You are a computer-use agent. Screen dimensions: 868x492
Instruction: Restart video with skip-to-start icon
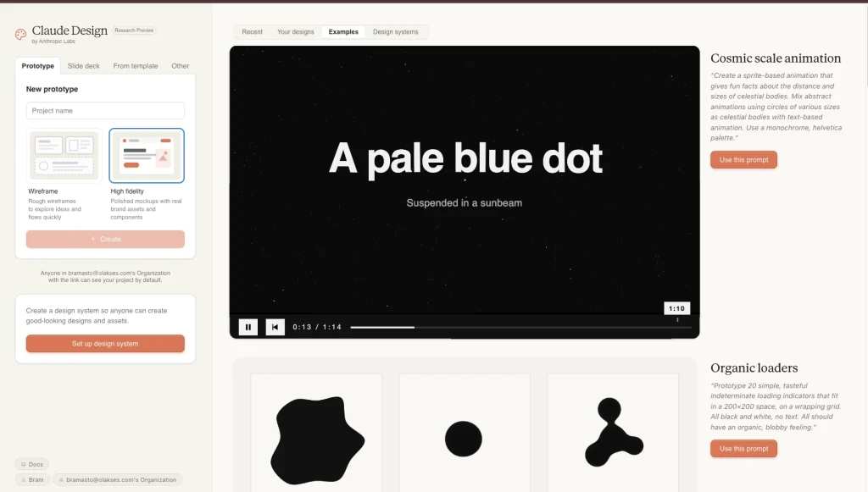click(x=275, y=327)
